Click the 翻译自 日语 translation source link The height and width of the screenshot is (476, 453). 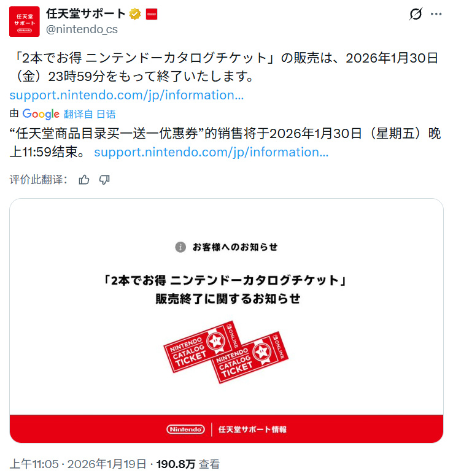(90, 114)
